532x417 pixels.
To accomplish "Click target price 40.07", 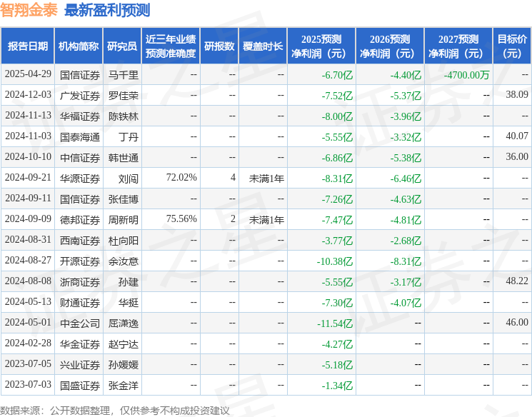I will click(517, 136).
